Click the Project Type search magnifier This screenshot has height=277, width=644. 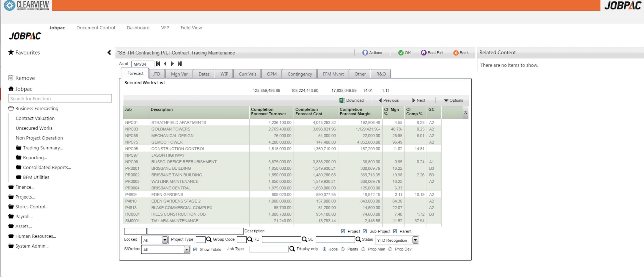(x=209, y=239)
